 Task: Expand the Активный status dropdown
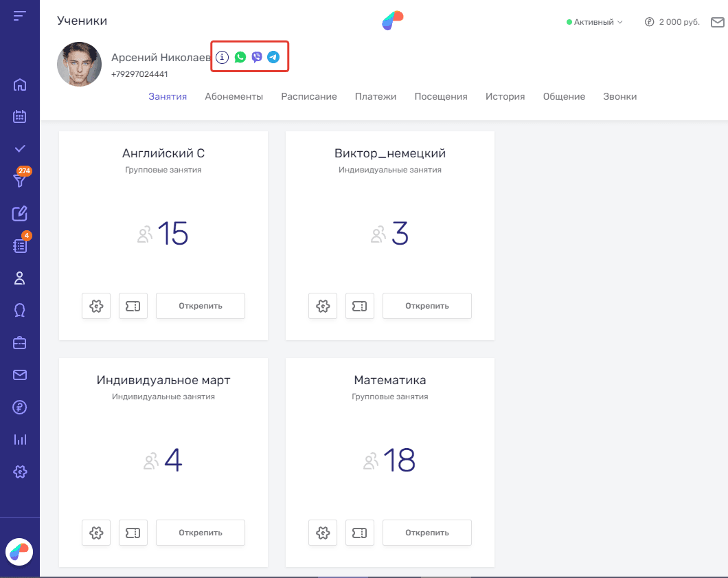594,22
